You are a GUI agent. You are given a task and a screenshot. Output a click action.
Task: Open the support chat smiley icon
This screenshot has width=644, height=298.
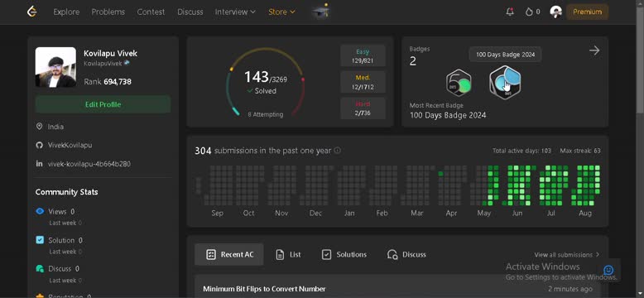tap(608, 270)
